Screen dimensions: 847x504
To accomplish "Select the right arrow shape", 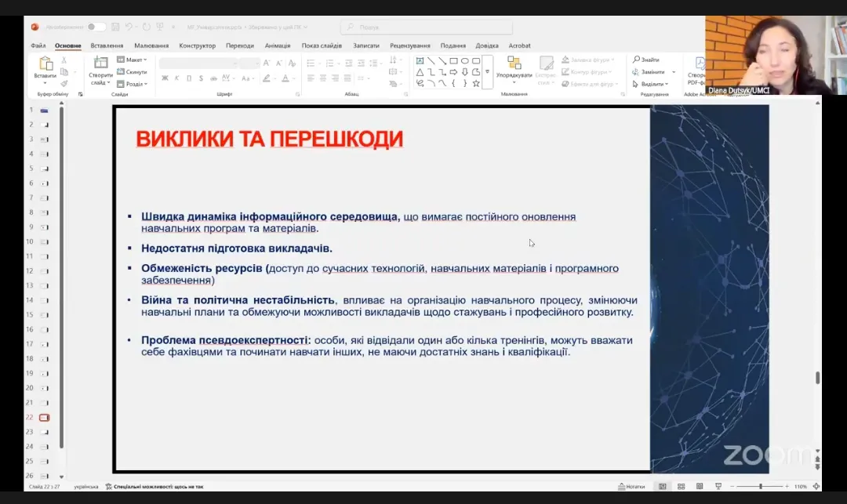I will tap(454, 72).
